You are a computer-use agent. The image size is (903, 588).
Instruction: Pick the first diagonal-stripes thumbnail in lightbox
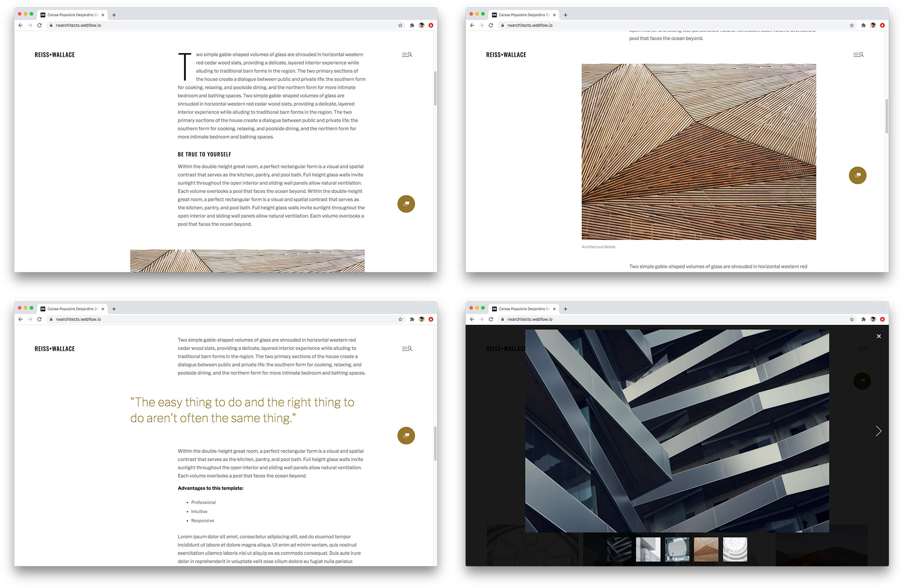click(619, 549)
